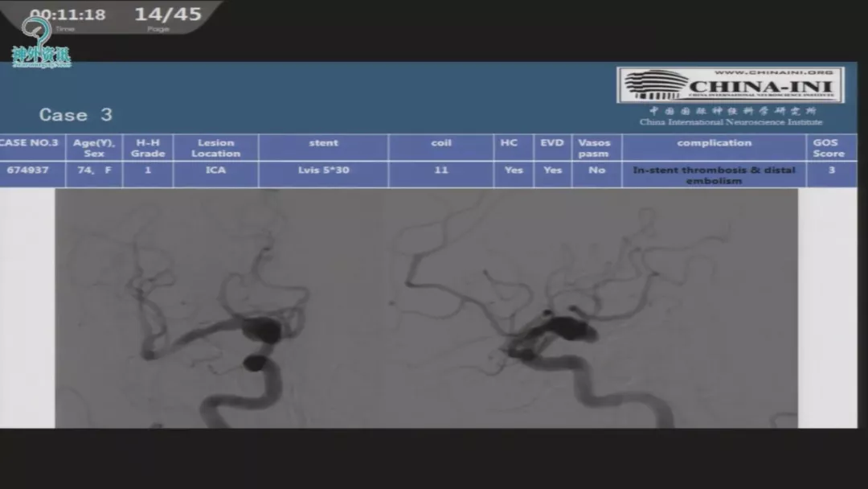Image resolution: width=868 pixels, height=489 pixels.
Task: Click the "HC" column header
Action: click(x=514, y=148)
